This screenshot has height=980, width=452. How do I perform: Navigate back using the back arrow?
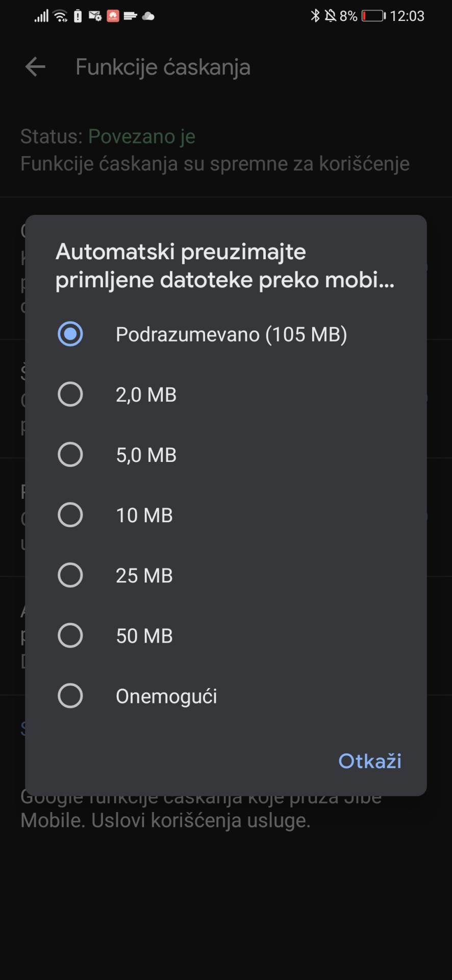35,66
